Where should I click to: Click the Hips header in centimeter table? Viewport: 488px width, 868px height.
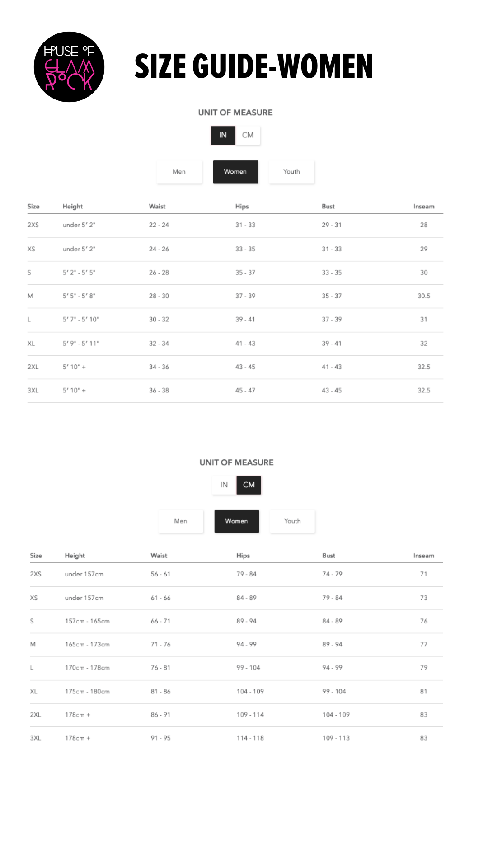click(243, 556)
